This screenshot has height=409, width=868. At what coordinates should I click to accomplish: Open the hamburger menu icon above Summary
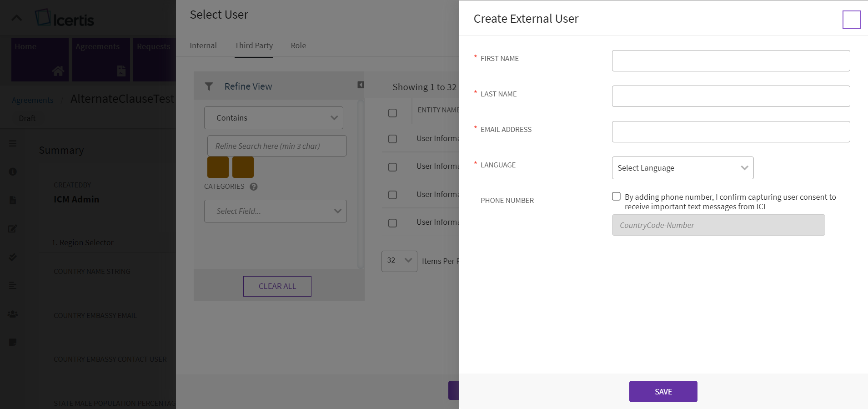[x=13, y=143]
